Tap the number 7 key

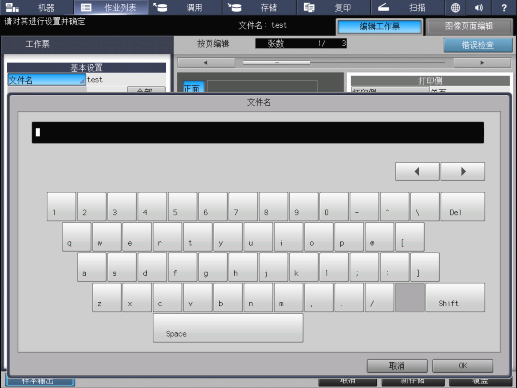(243, 206)
